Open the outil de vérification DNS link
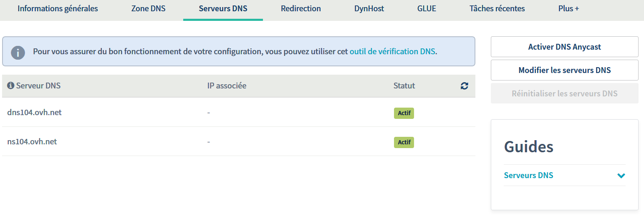This screenshot has height=224, width=644. click(x=392, y=52)
